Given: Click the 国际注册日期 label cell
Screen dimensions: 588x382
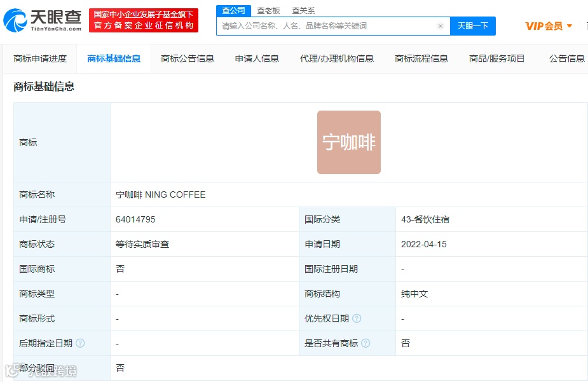Looking at the screenshot, I should (x=347, y=269).
